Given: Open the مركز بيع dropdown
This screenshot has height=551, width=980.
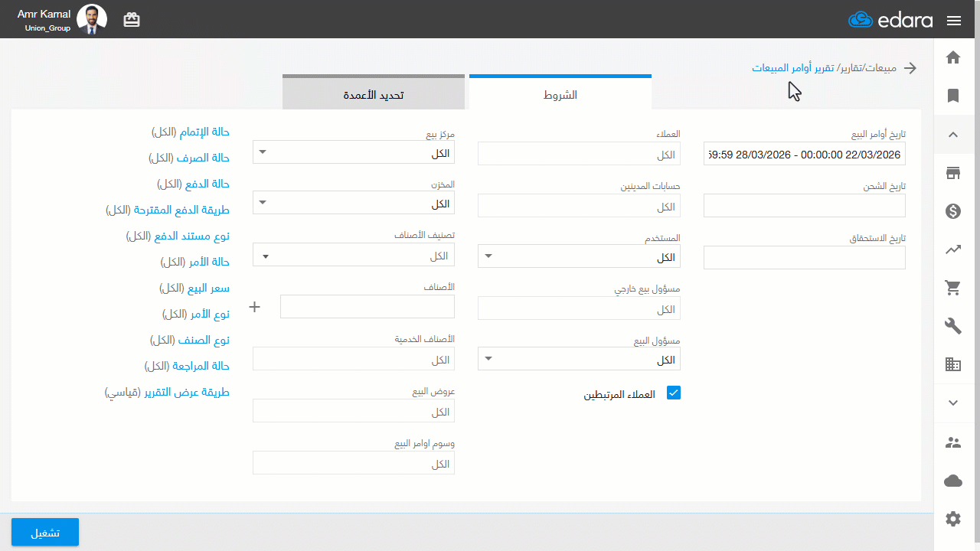Looking at the screenshot, I should pyautogui.click(x=354, y=152).
